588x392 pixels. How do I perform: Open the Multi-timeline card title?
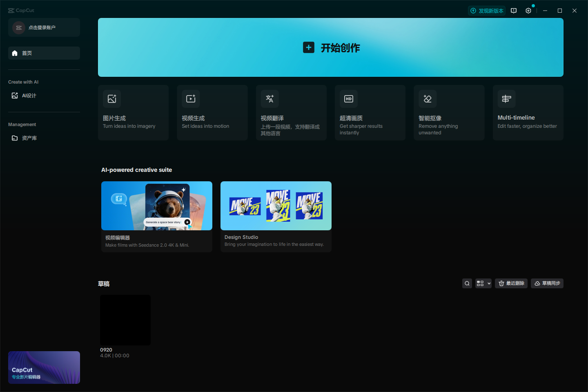pos(516,118)
